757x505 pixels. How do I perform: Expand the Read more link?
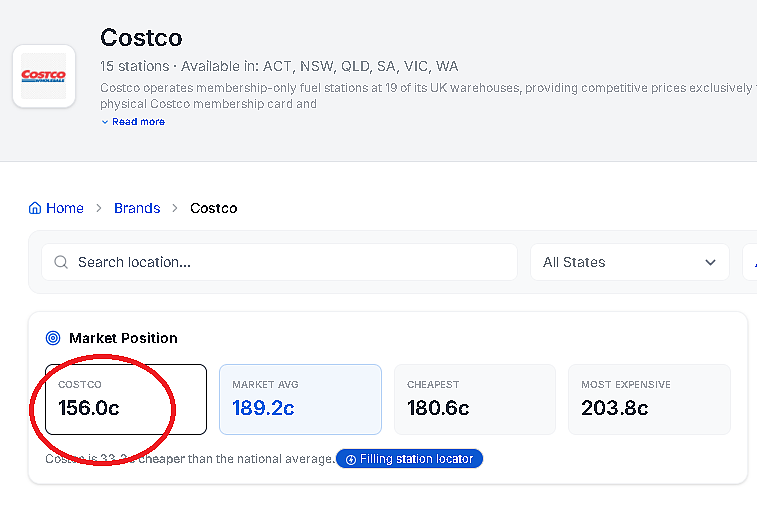click(x=133, y=122)
